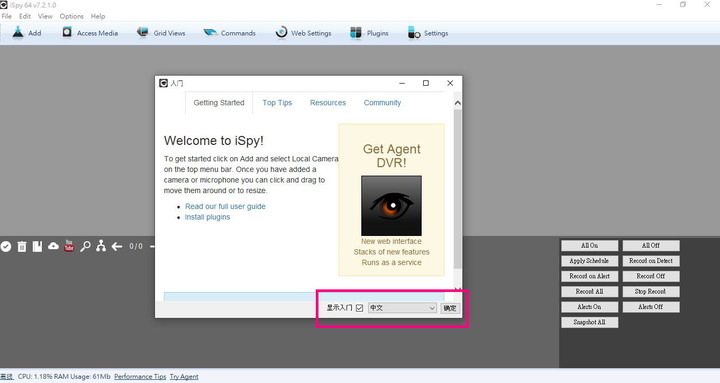The width and height of the screenshot is (720, 383).
Task: Click the Agent DVR eye image
Action: (391, 206)
